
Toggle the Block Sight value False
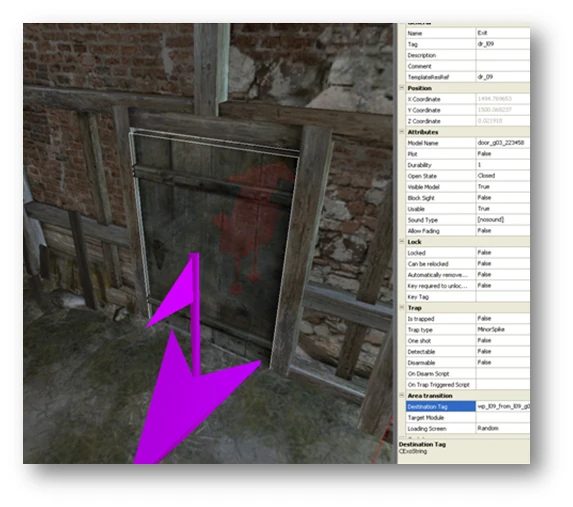point(503,198)
